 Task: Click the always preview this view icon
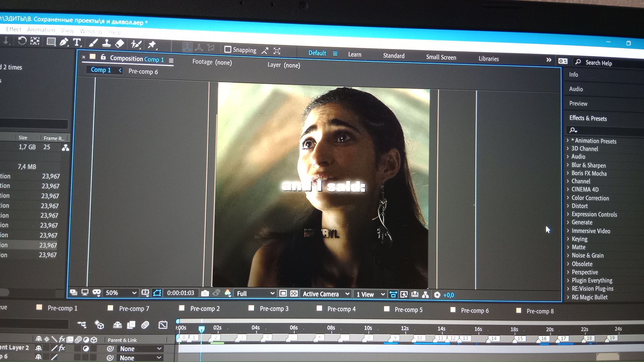click(73, 292)
